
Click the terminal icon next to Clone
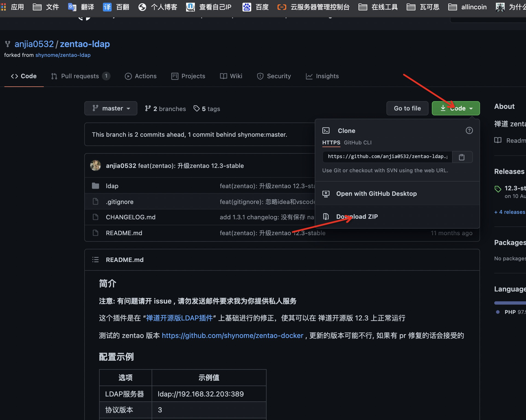(326, 130)
